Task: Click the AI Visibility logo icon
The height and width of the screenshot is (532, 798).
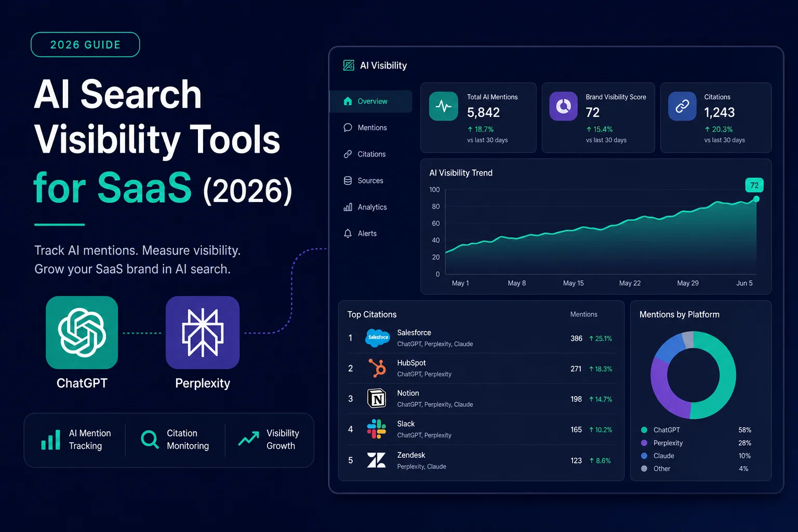Action: point(349,65)
